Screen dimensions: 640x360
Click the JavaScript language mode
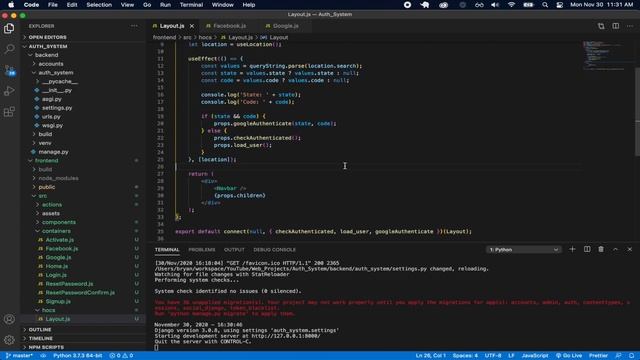coord(535,356)
